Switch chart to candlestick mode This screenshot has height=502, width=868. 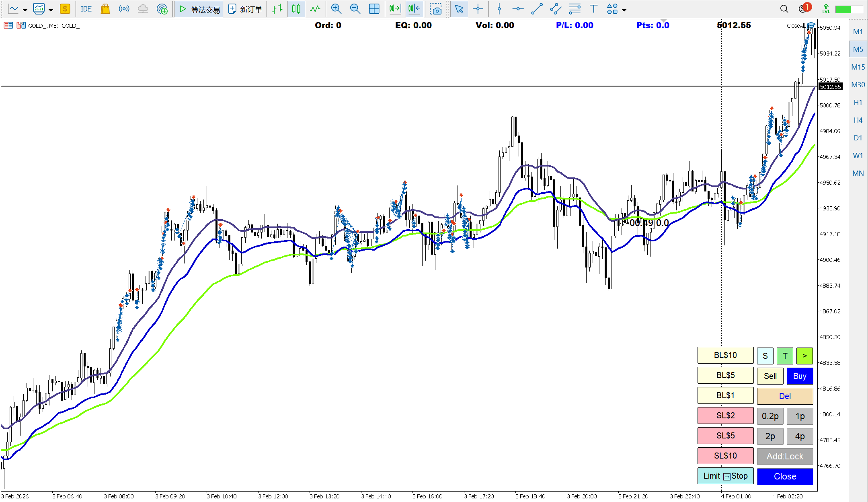click(296, 9)
